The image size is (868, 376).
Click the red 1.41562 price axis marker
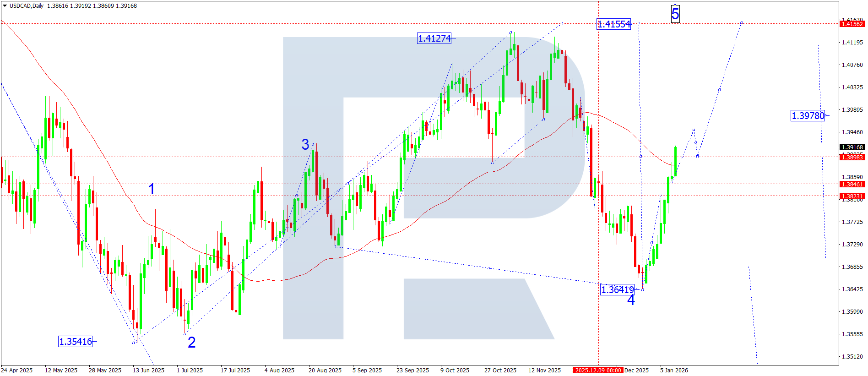(x=852, y=24)
